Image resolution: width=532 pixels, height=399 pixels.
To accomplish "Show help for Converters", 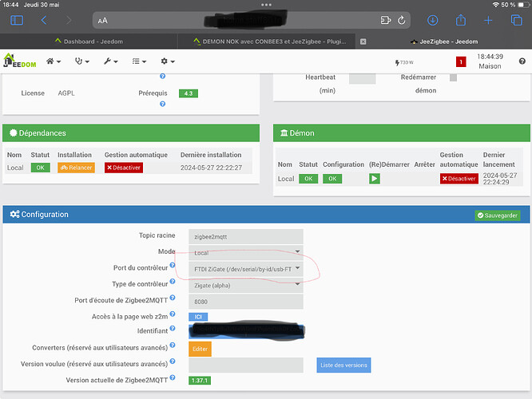I will [x=173, y=345].
